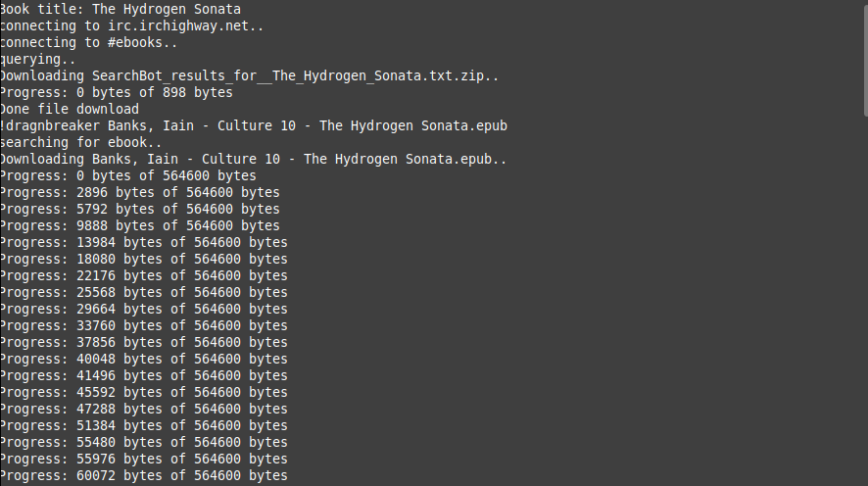Screen dimensions: 868x486
Task: Click the "0 bytes of 898 bytes" progress line
Action: click(x=116, y=92)
